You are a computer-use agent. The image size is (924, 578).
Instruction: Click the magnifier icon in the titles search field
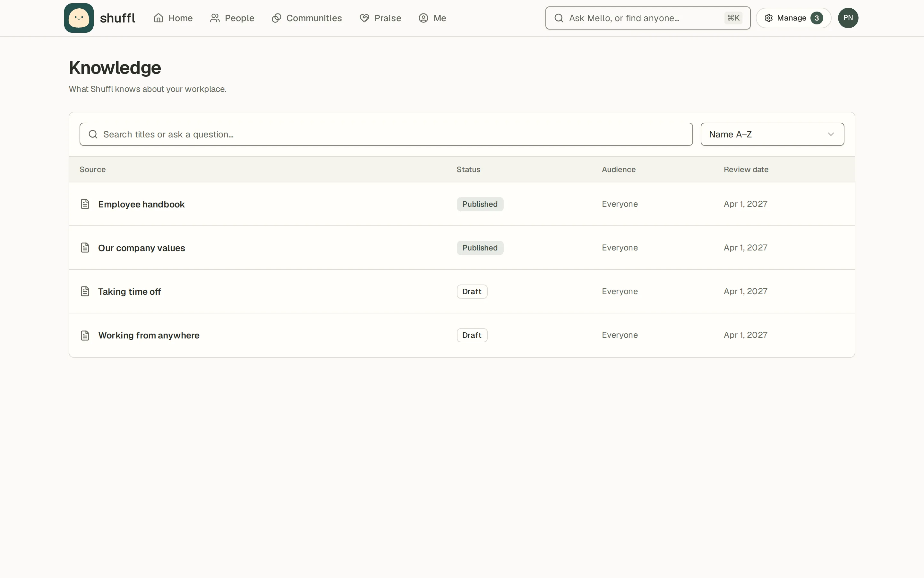click(x=93, y=134)
